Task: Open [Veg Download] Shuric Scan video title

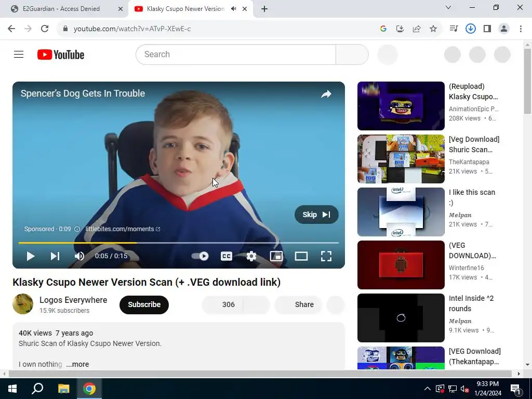Action: pos(474,144)
